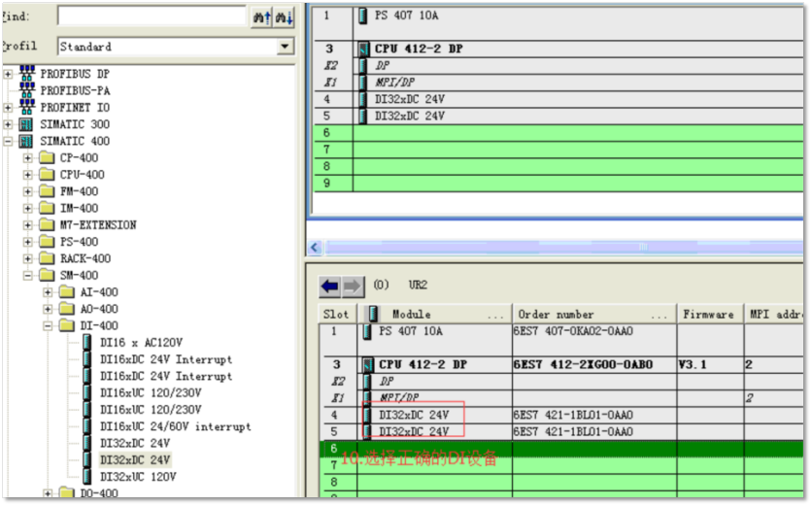This screenshot has width=812, height=506.
Task: Select slot 5 DI32xDC 24V in detail table
Action: pos(414,431)
